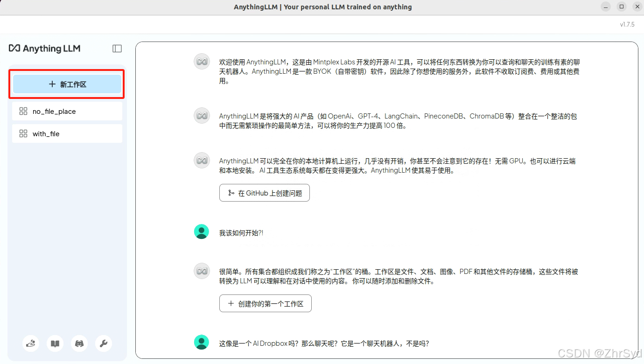Screen dimensions: 644x364
Task: Open settings via the wrench icon
Action: click(x=104, y=344)
